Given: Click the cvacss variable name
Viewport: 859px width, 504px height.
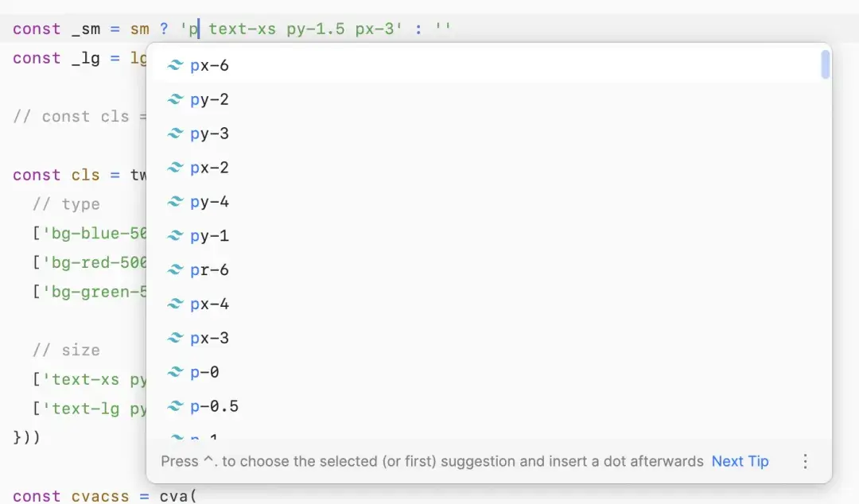Looking at the screenshot, I should tap(100, 496).
